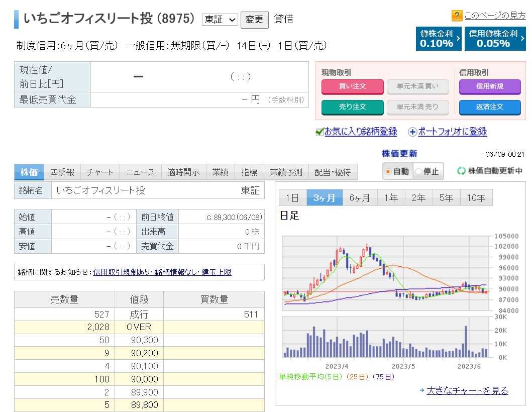Click the お気に入り銘柄登録 link
This screenshot has width=532, height=412.
(361, 132)
